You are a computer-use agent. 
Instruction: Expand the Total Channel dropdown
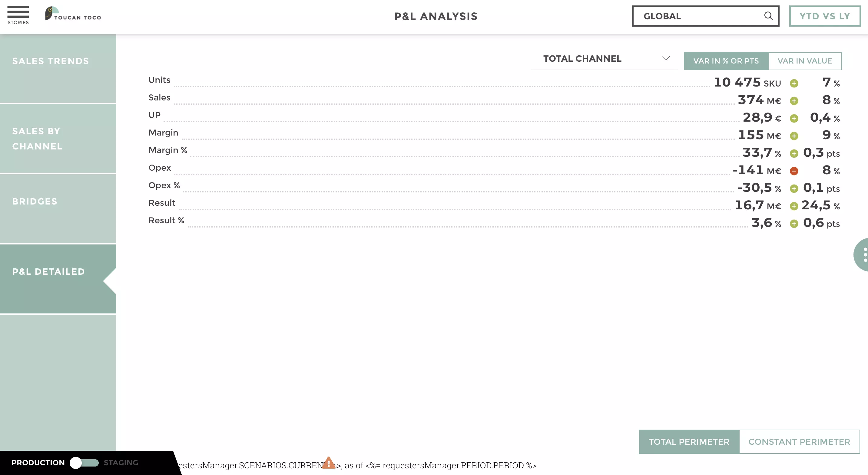604,59
